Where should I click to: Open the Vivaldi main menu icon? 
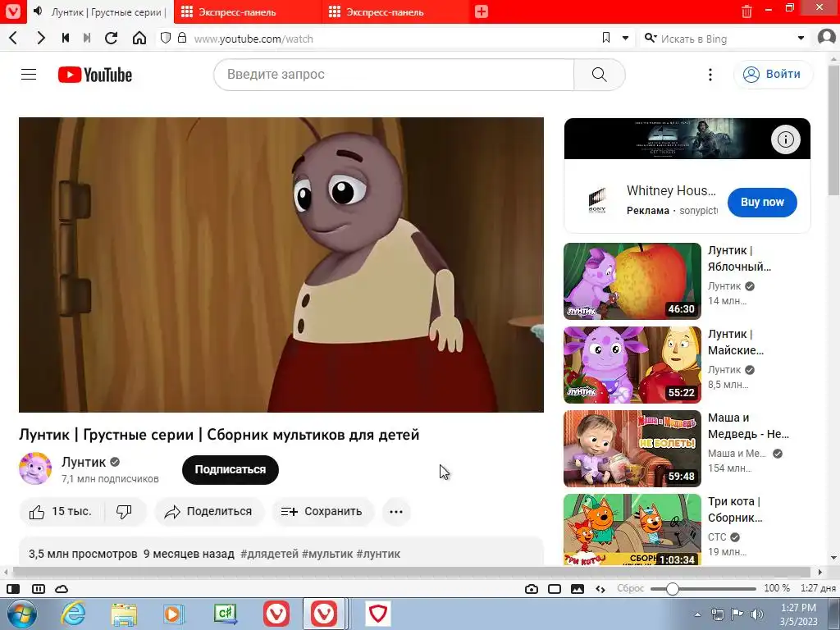[x=13, y=11]
